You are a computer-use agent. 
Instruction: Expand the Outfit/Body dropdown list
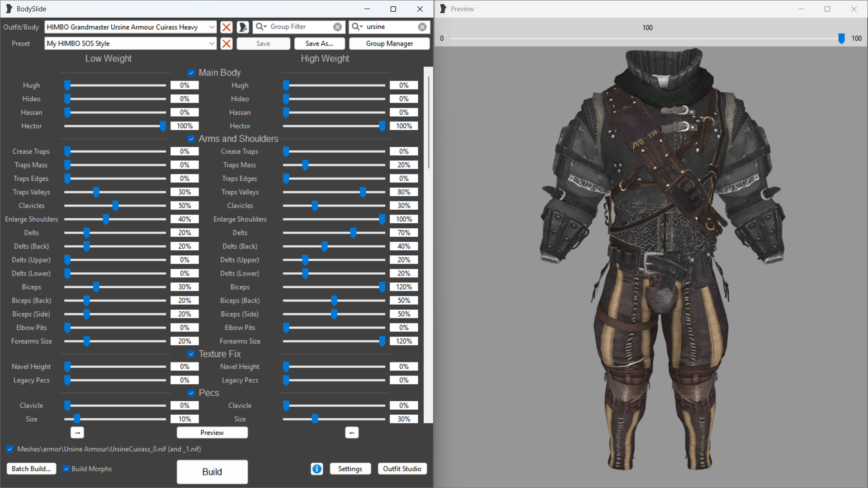pyautogui.click(x=211, y=27)
